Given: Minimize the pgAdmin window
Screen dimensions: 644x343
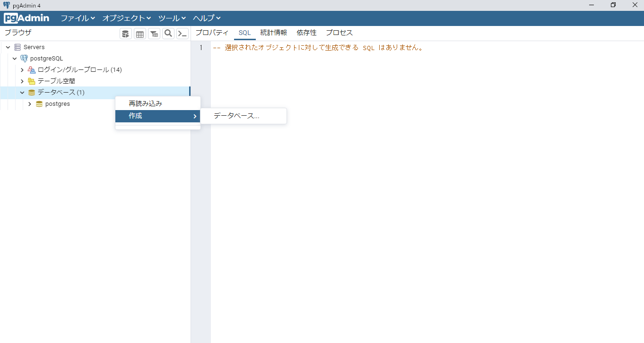Looking at the screenshot, I should tap(592, 5).
